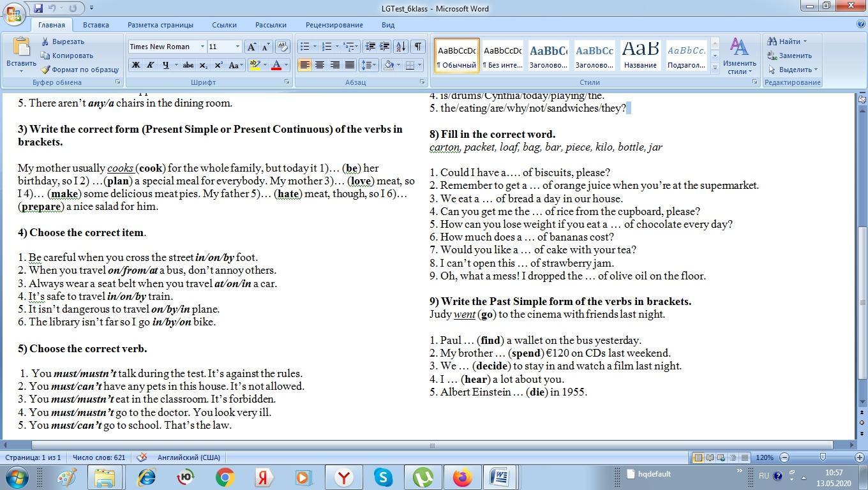This screenshot has width=868, height=490.
Task: Toggle show paragraph marks (¶)
Action: point(418,47)
